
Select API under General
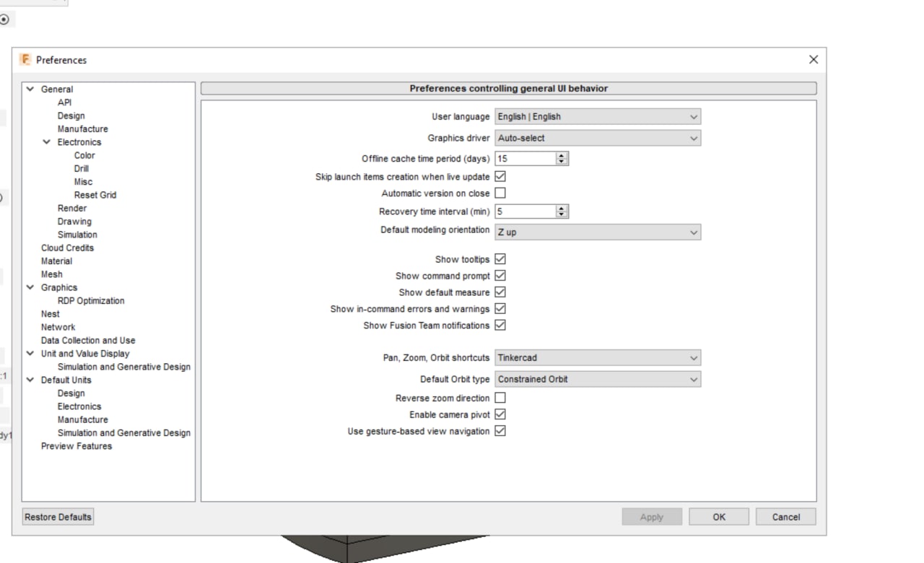(64, 102)
